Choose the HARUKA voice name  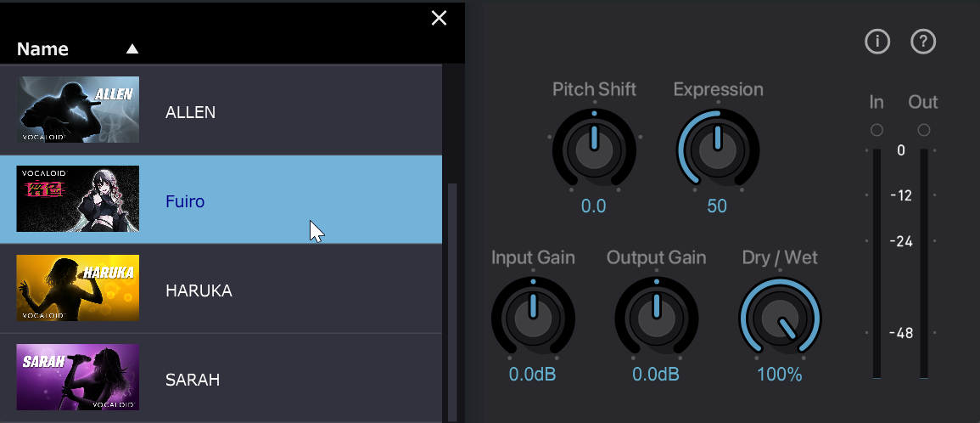pos(199,291)
